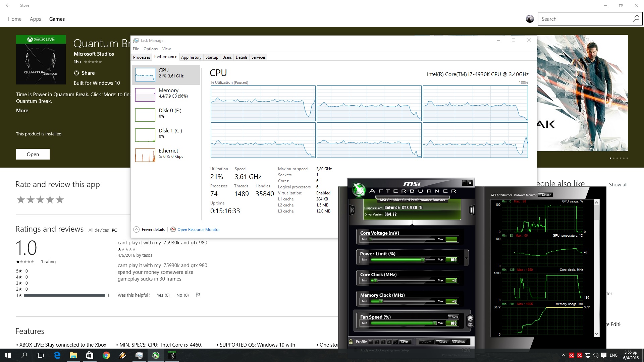Toggle the Fan Speed Auto button

coord(453,316)
